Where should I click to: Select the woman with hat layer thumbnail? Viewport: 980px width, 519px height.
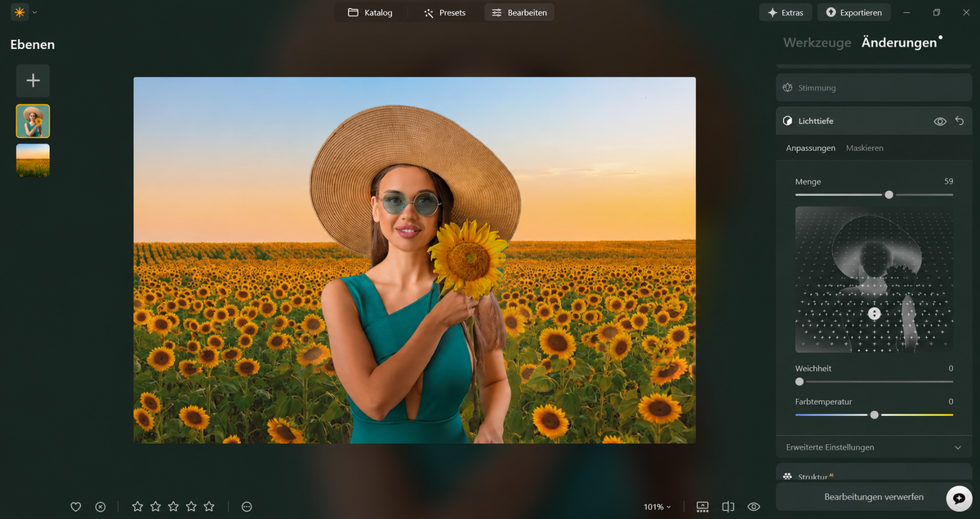coord(33,121)
